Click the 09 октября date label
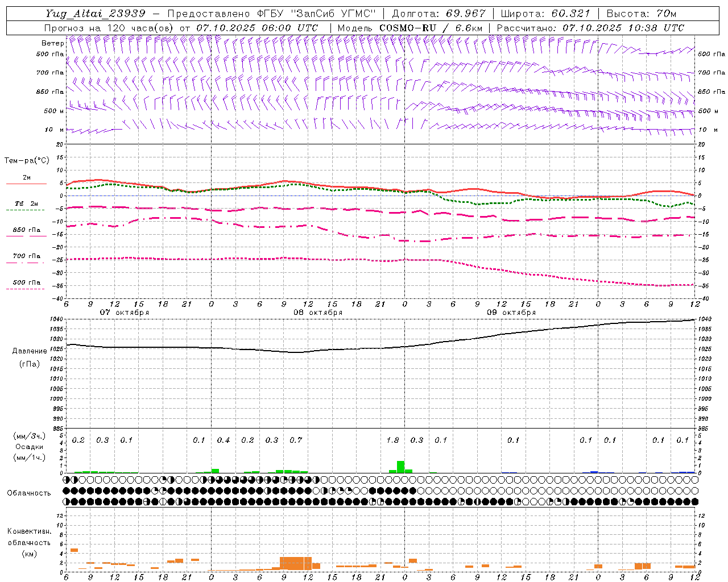This screenshot has width=728, height=582. (x=511, y=313)
